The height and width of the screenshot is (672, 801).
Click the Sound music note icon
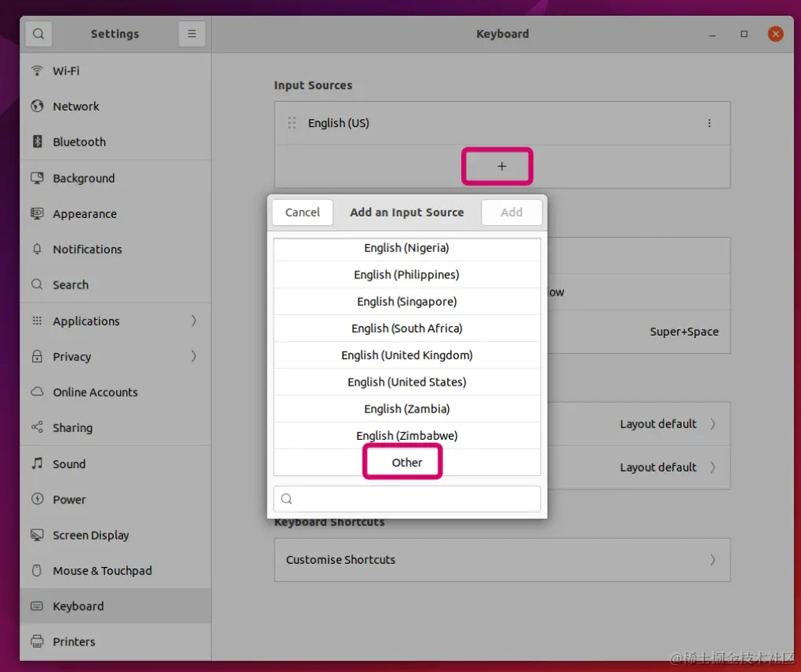(x=37, y=463)
